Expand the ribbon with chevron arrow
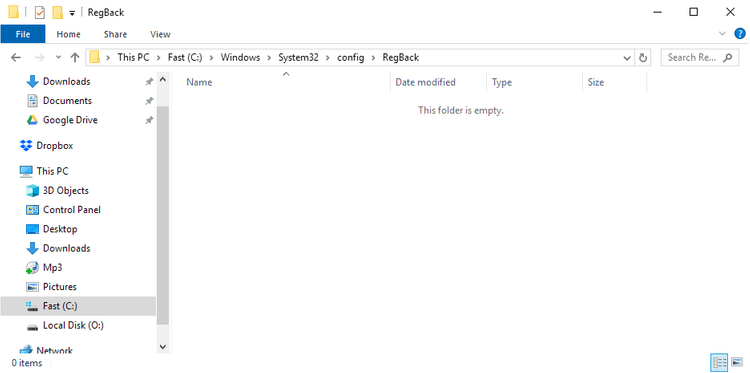The image size is (750, 373). [x=722, y=33]
